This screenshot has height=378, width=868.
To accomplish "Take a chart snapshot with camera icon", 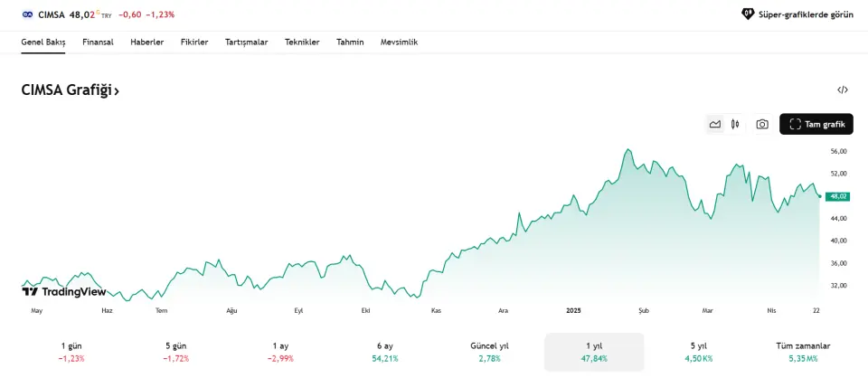I will coord(762,124).
